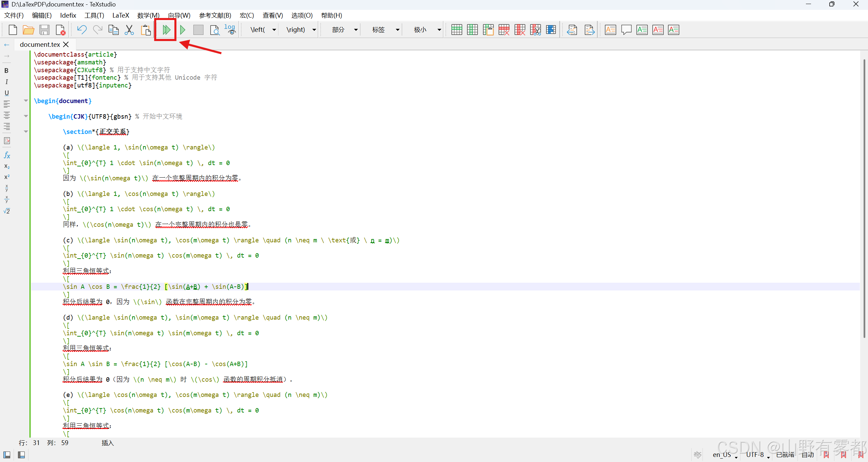Click the Cut scissors icon
This screenshot has width=868, height=462.
click(129, 30)
